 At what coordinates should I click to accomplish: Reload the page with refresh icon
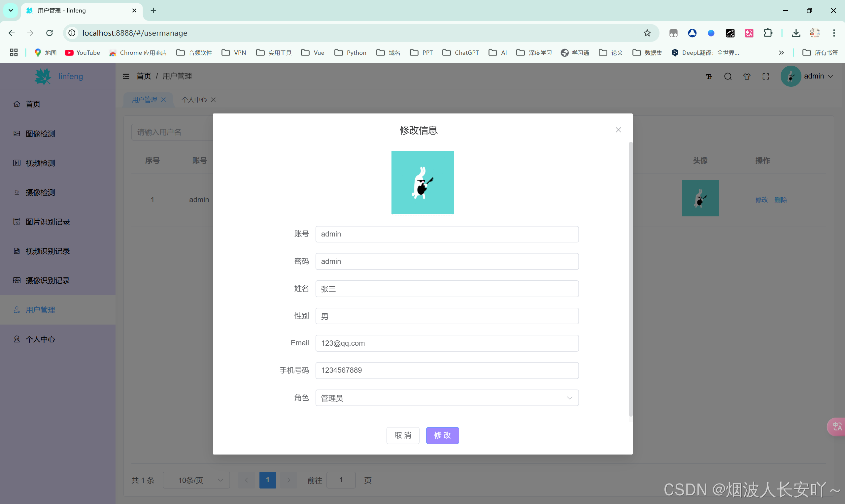(x=50, y=33)
